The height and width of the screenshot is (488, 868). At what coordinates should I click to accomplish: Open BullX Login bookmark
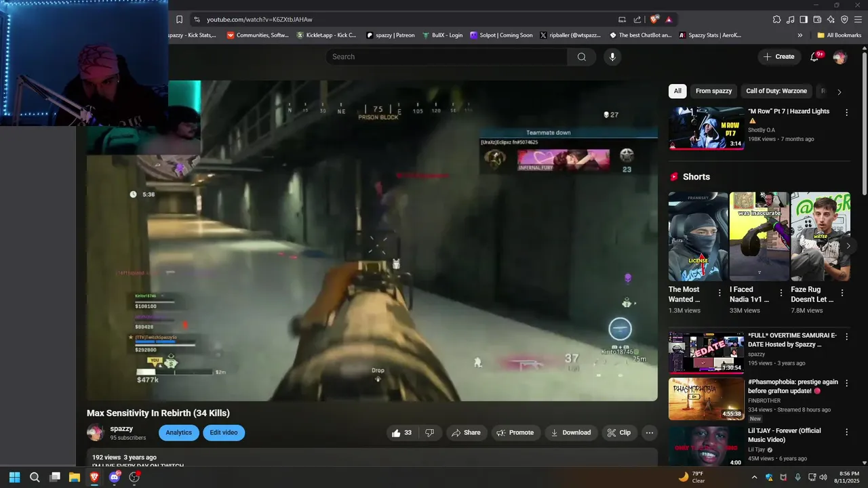(442, 35)
